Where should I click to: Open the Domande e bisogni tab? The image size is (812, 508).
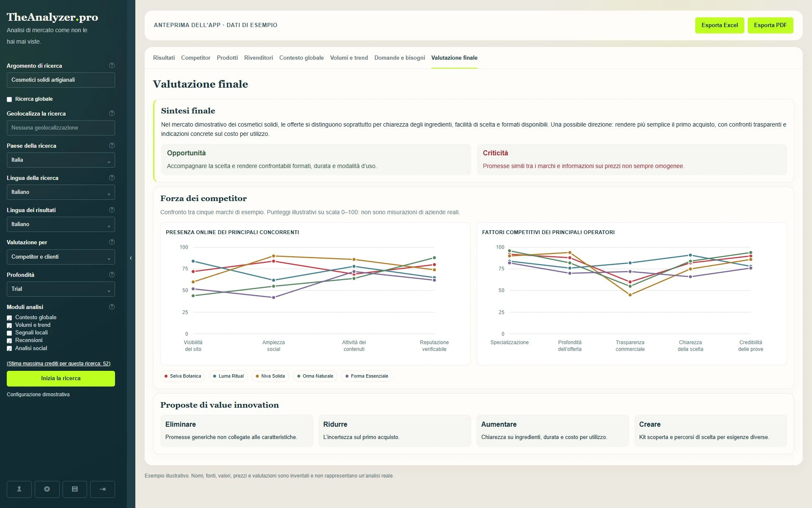coord(400,58)
